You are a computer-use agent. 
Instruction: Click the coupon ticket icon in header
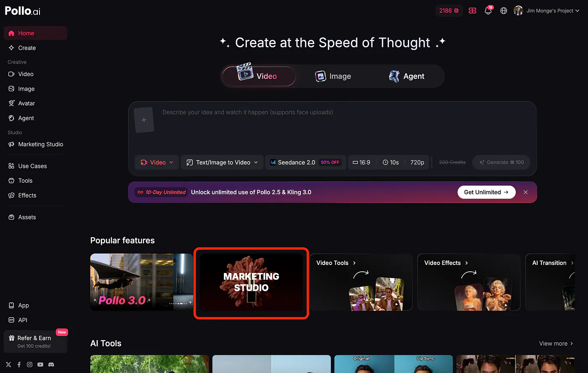click(472, 11)
